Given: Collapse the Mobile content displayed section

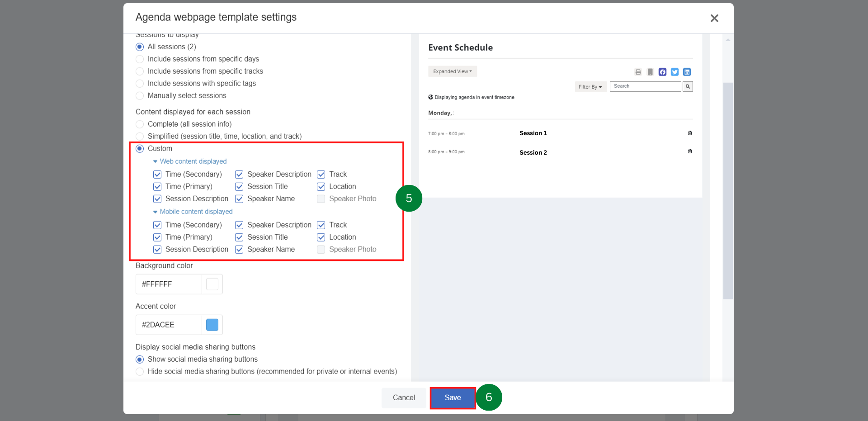Looking at the screenshot, I should coord(156,211).
